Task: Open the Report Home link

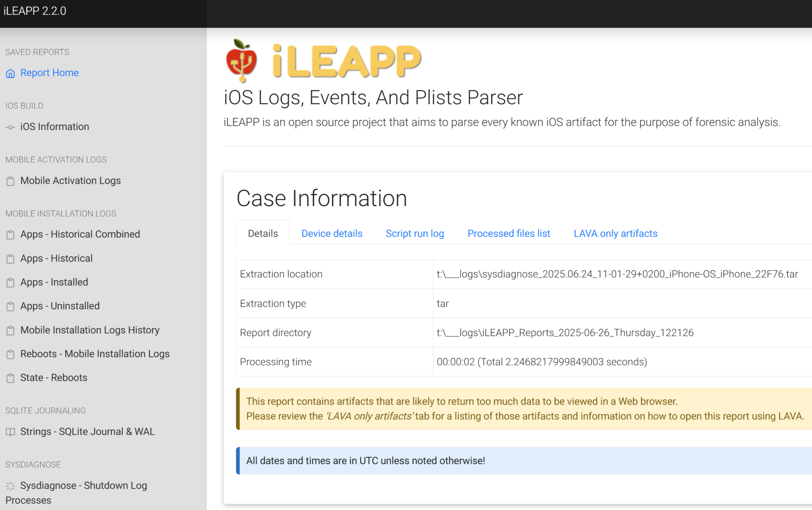Action: [x=49, y=73]
